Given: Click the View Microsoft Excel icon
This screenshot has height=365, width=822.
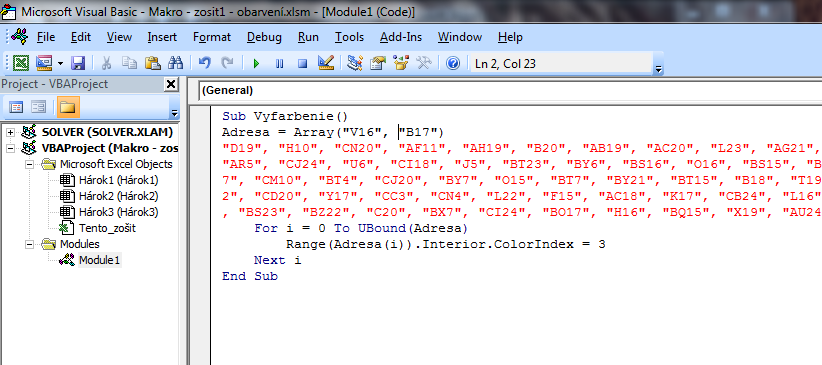Looking at the screenshot, I should pos(21,64).
